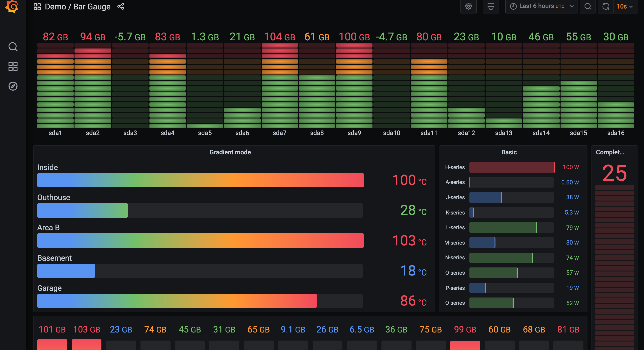The width and height of the screenshot is (644, 350).
Task: Refresh the dashboard with refresh icon
Action: [605, 6]
